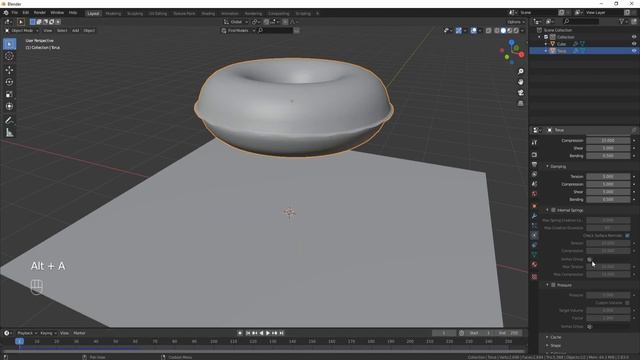Select the Cursor tool

(x=9, y=56)
